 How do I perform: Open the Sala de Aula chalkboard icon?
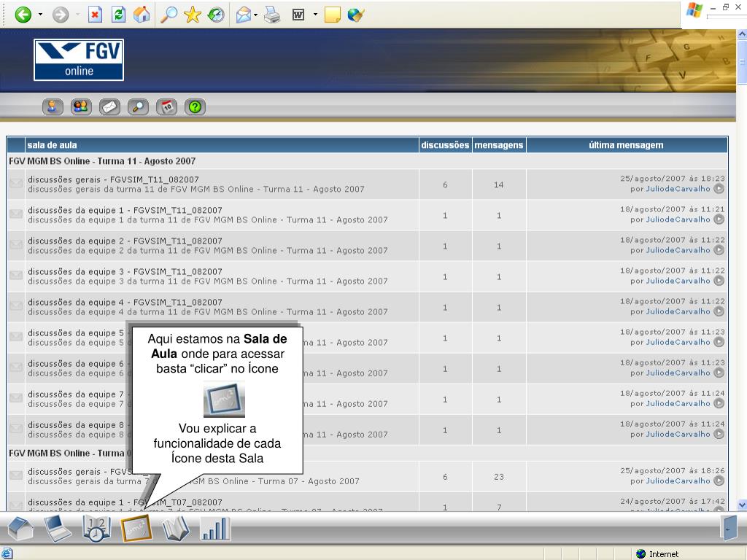[136, 529]
